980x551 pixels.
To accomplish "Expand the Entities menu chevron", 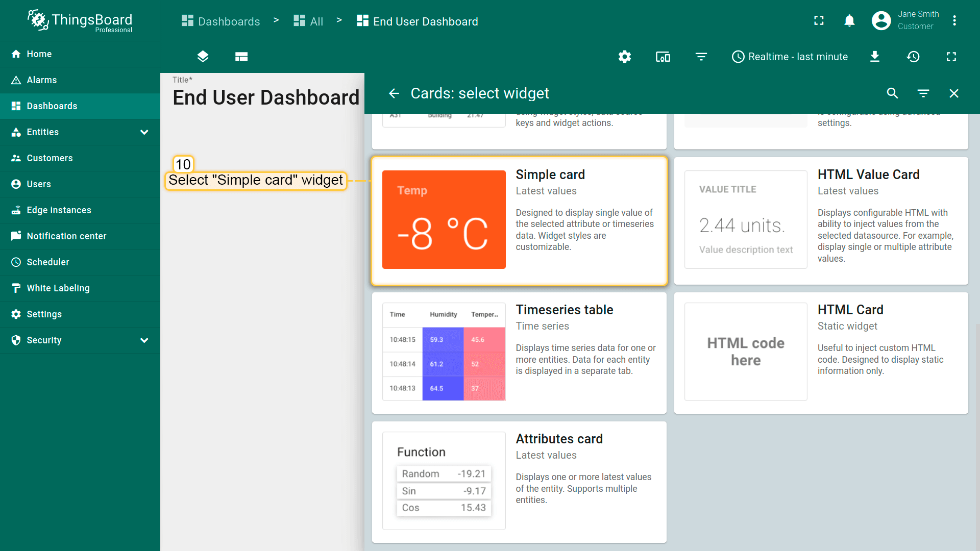I will click(144, 132).
